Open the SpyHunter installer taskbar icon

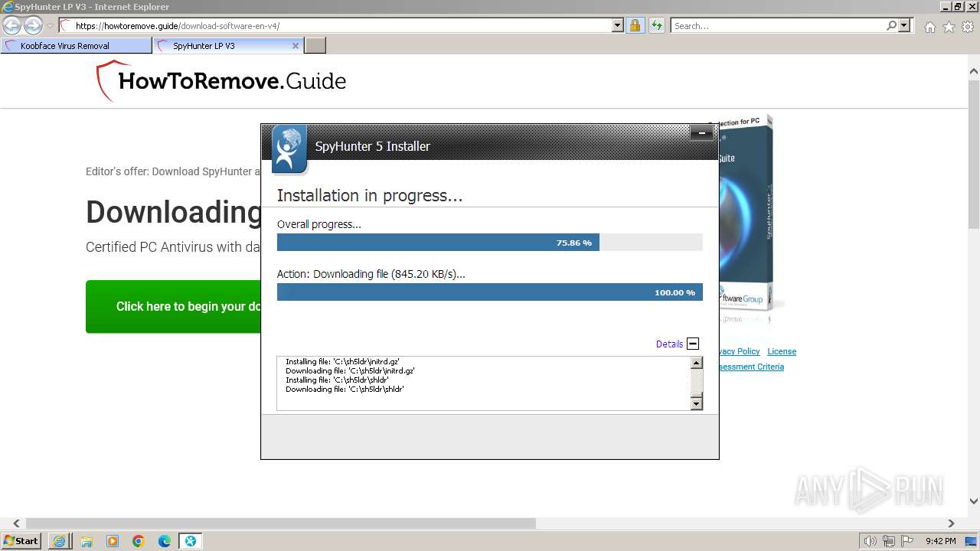(x=190, y=541)
